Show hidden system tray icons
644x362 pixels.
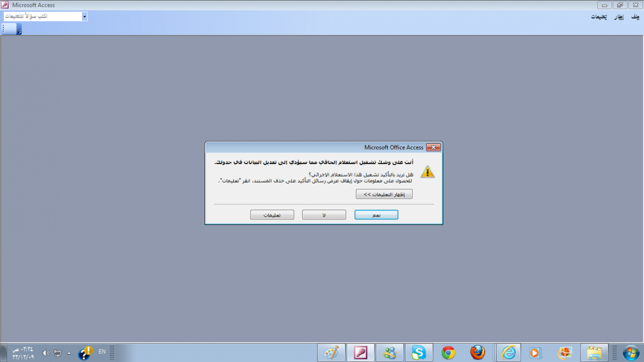click(69, 353)
